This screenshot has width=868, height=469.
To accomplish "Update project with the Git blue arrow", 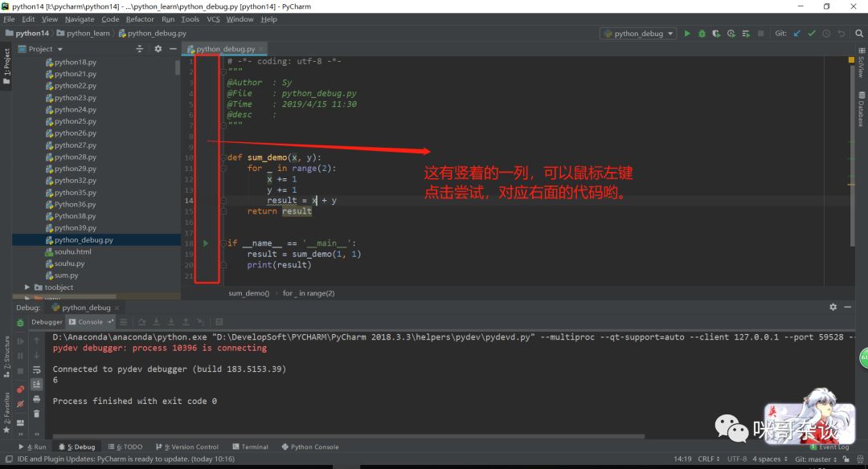I will click(x=797, y=34).
